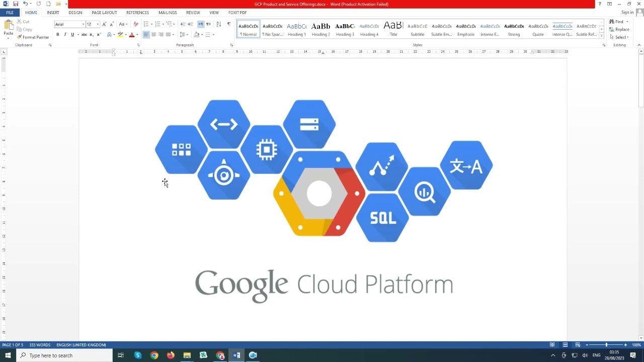Apply the Strong style
Image resolution: width=644 pixels, height=362 pixels.
[x=514, y=29]
